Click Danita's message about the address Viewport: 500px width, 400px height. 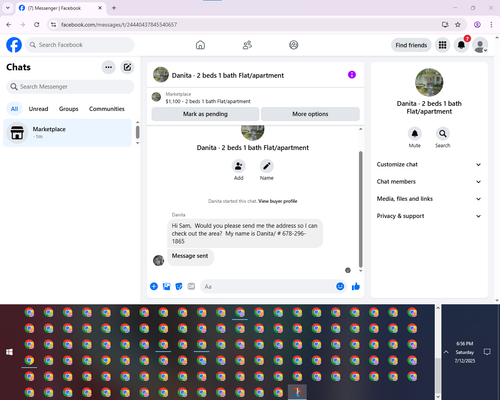point(245,233)
